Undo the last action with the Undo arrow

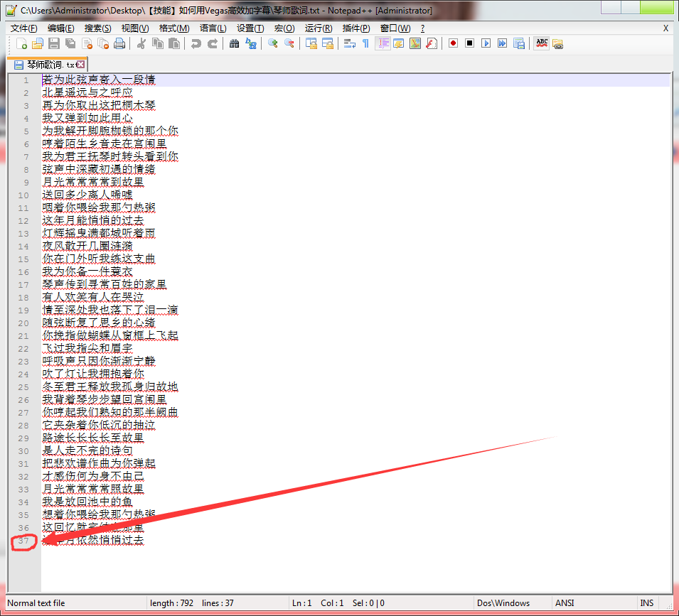click(196, 43)
